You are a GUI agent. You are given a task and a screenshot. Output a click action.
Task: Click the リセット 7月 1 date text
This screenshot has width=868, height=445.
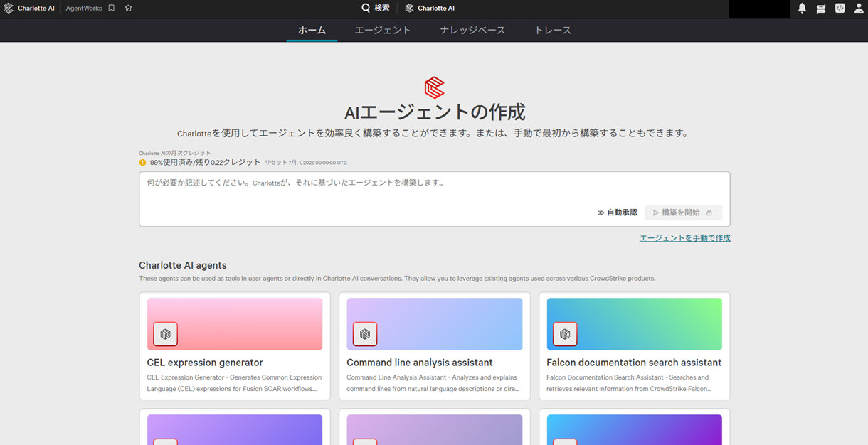(306, 163)
